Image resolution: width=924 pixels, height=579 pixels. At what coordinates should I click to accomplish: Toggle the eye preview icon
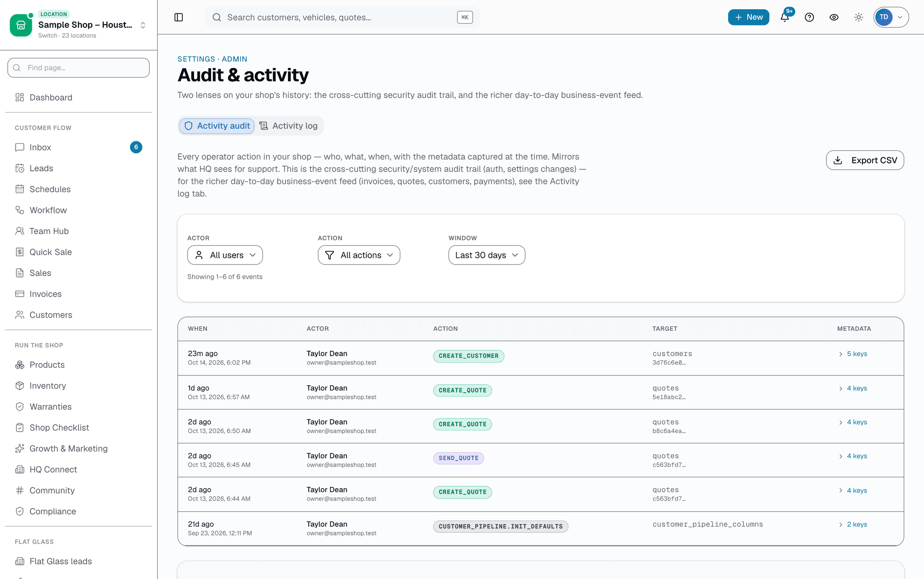point(834,17)
